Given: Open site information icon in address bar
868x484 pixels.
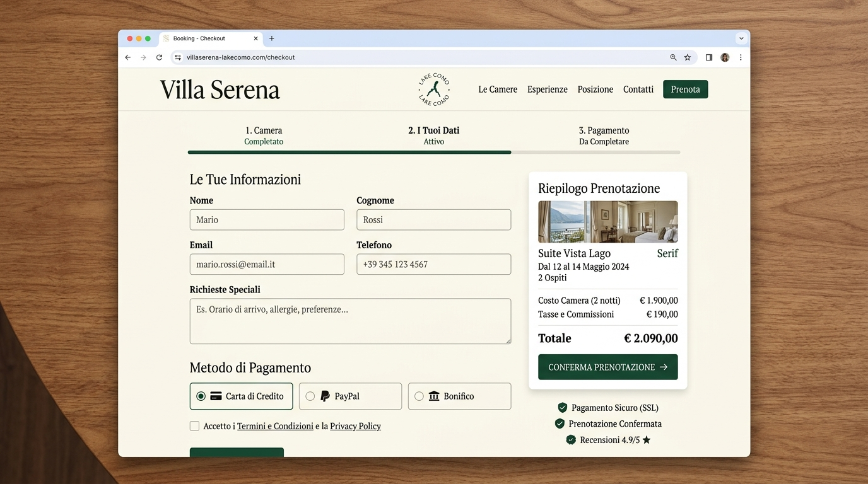Looking at the screenshot, I should tap(178, 57).
